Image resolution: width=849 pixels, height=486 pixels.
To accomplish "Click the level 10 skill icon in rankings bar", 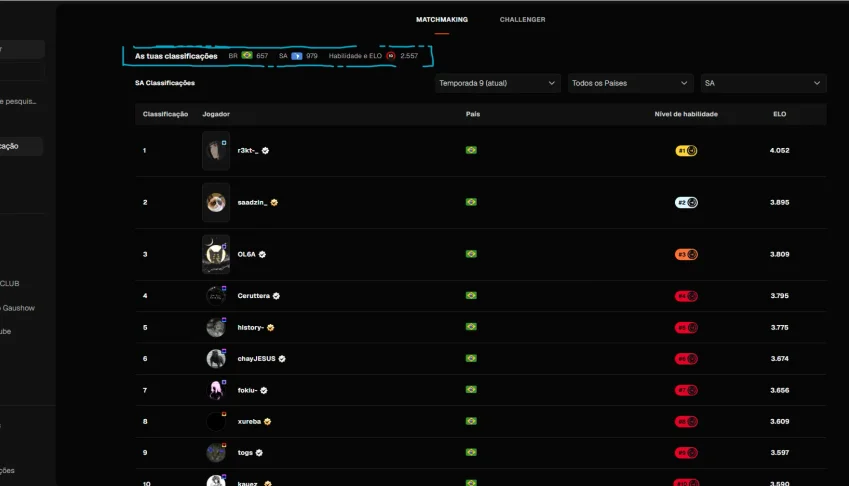I will (391, 56).
